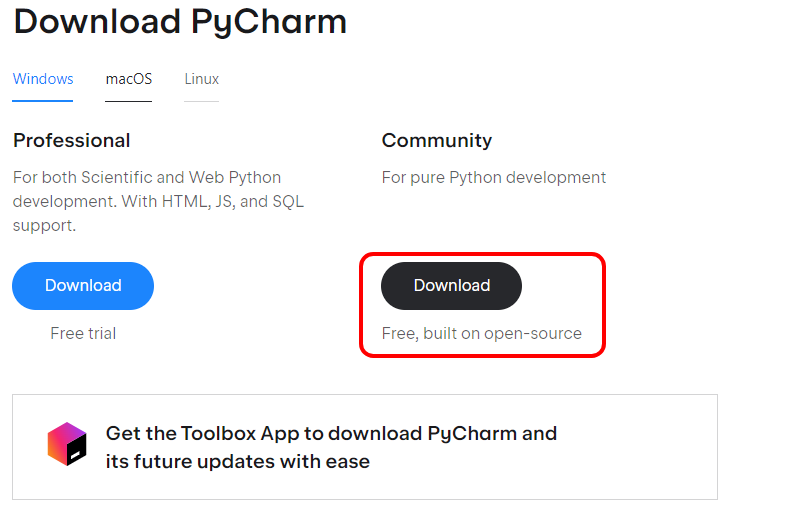Viewport: 792px width, 518px height.
Task: Click the Toolbox App cube icon
Action: [67, 444]
